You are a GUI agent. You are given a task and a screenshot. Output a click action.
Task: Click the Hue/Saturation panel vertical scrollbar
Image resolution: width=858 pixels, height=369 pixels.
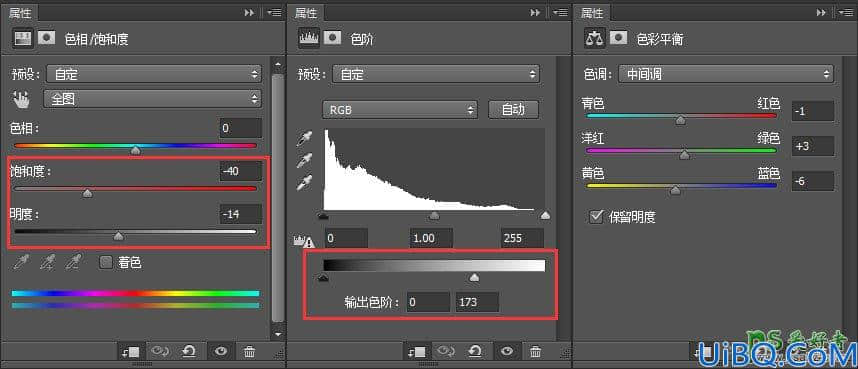click(278, 197)
